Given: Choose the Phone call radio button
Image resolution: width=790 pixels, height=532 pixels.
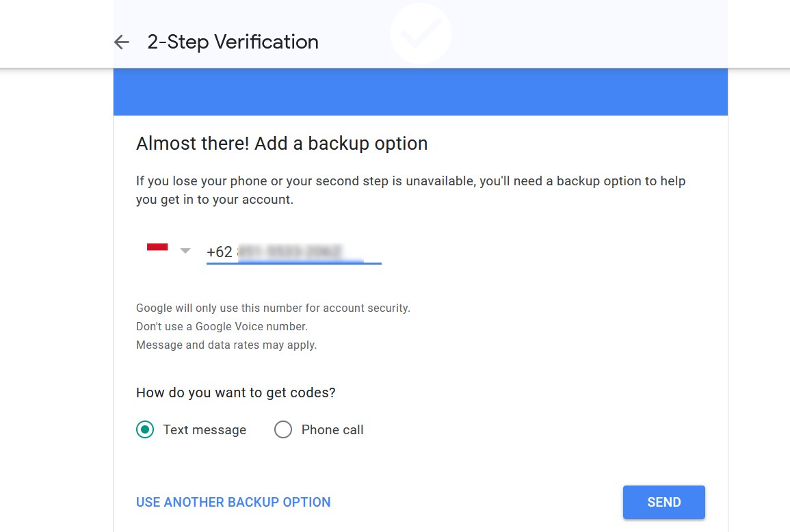Looking at the screenshot, I should click(283, 429).
